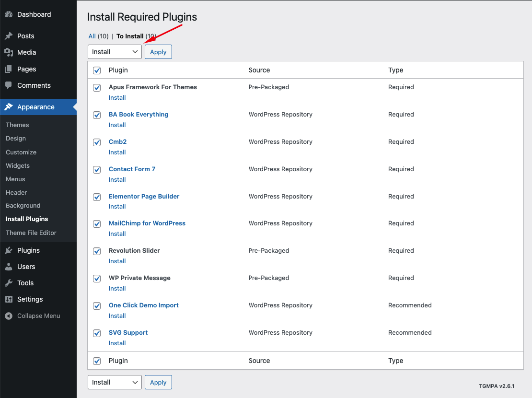Image resolution: width=532 pixels, height=398 pixels.
Task: Click the Plugins plug icon
Action: [9, 250]
